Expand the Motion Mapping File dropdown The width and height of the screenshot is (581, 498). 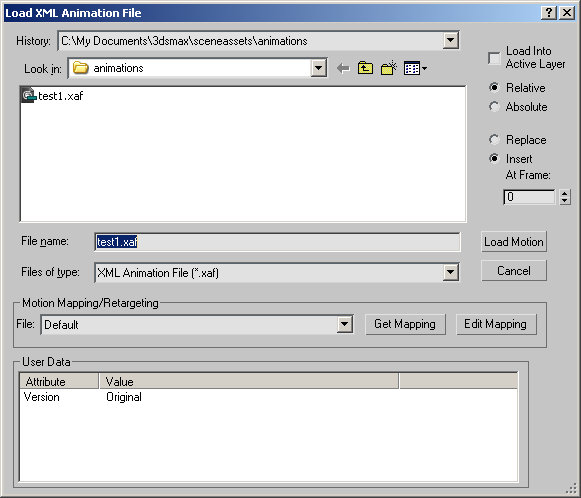[345, 325]
